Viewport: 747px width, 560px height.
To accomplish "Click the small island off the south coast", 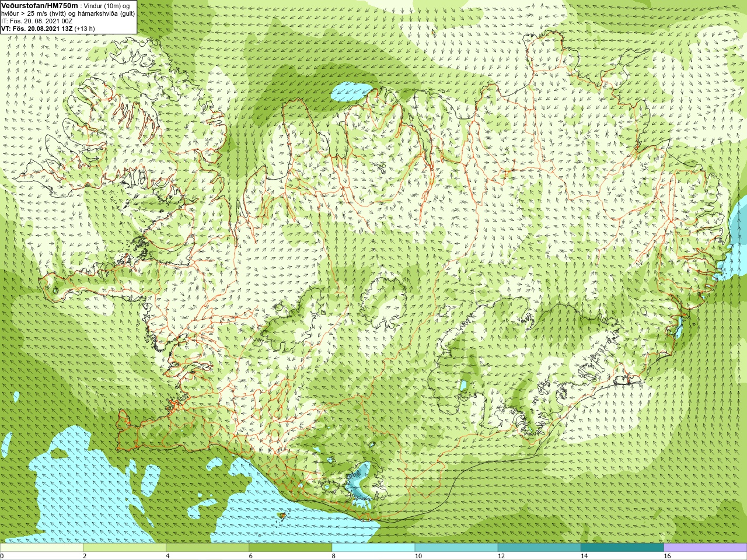I will 284,515.
